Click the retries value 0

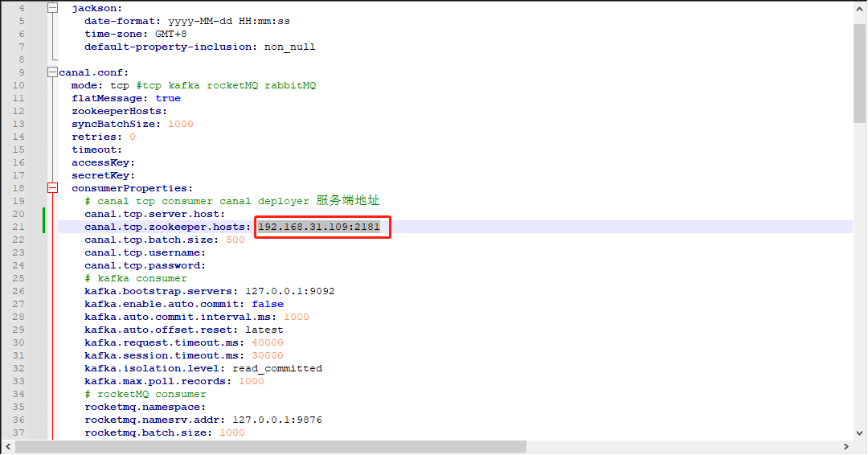(133, 137)
